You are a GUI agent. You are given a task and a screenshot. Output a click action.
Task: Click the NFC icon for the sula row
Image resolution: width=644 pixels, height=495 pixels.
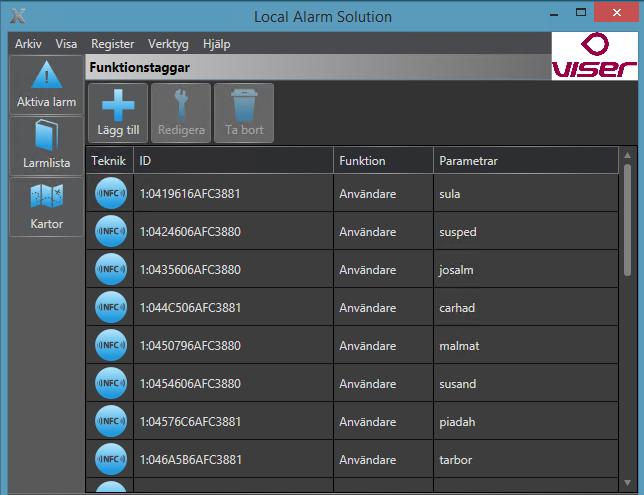110,193
